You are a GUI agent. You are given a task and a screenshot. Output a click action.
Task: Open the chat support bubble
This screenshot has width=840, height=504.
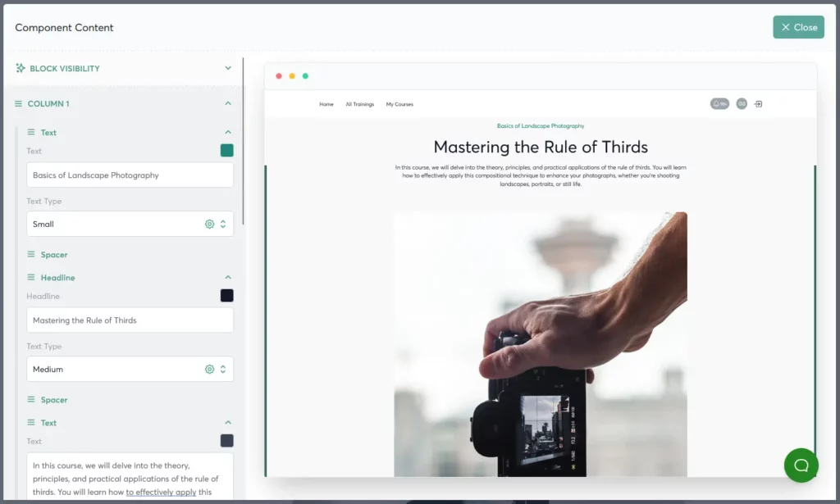[x=801, y=465]
